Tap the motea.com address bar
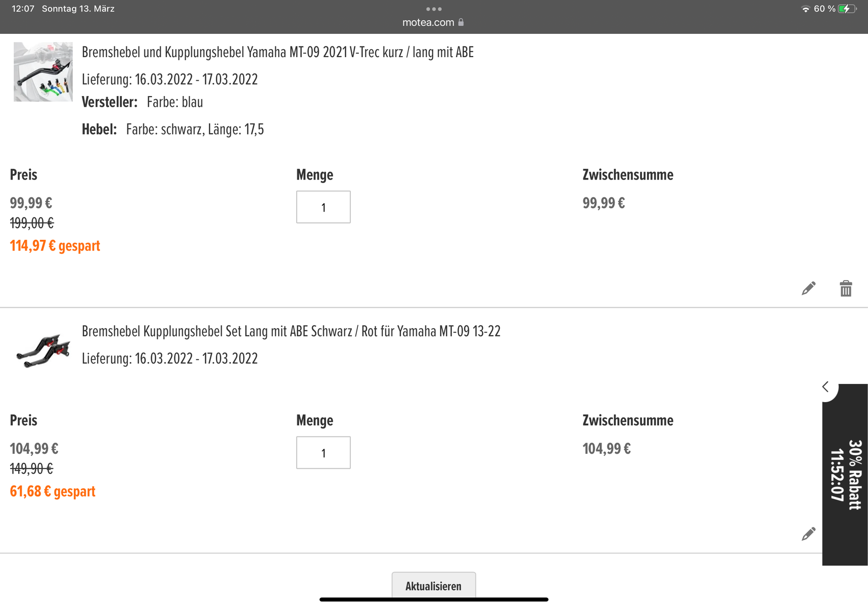This screenshot has height=607, width=868. pyautogui.click(x=428, y=22)
